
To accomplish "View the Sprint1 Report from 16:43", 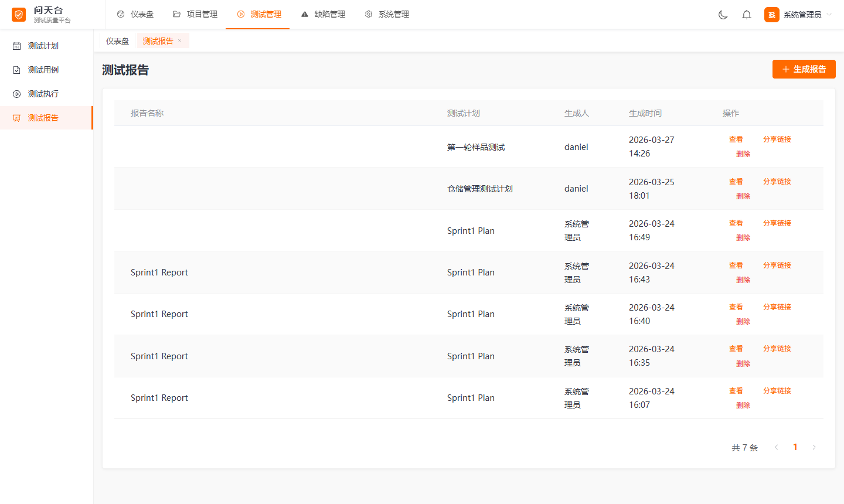I will pyautogui.click(x=736, y=265).
